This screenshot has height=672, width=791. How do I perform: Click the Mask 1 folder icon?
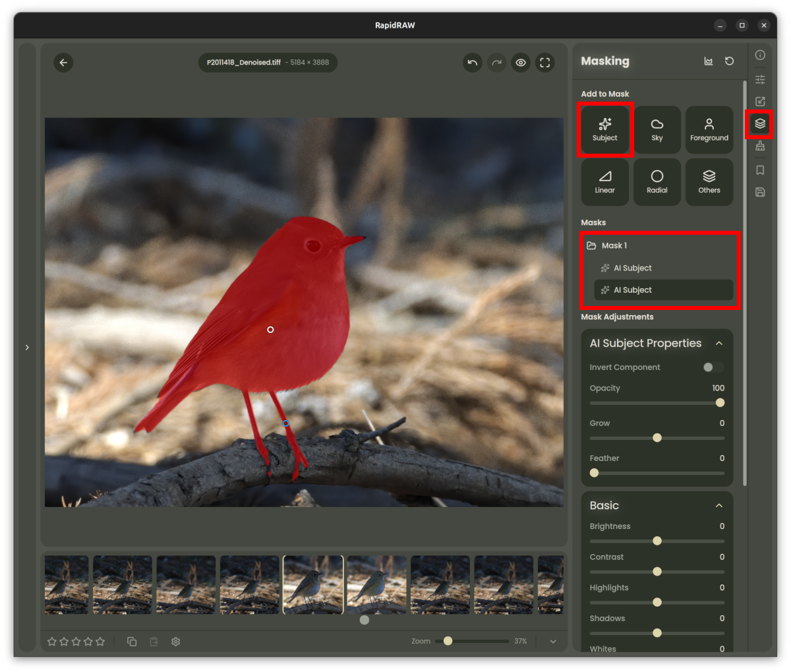pyautogui.click(x=591, y=245)
